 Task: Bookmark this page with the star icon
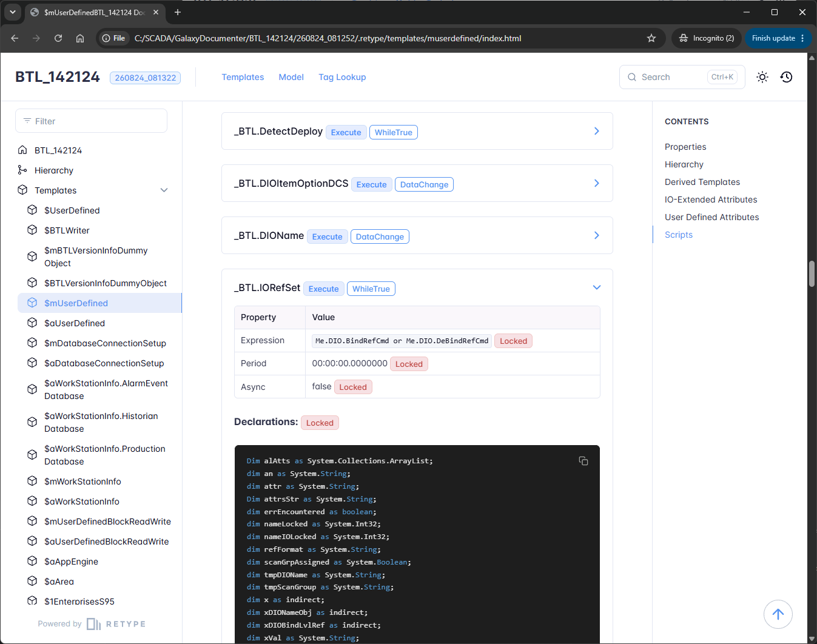coord(651,38)
